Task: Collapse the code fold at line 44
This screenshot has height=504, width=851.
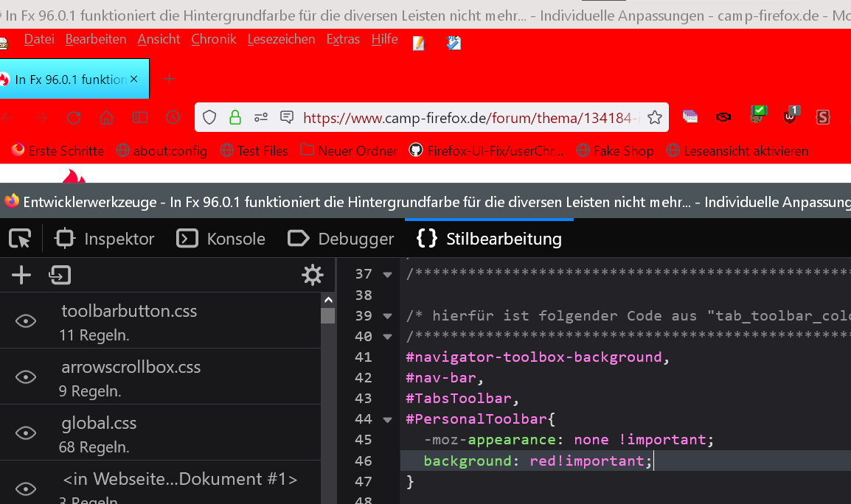Action: tap(387, 420)
